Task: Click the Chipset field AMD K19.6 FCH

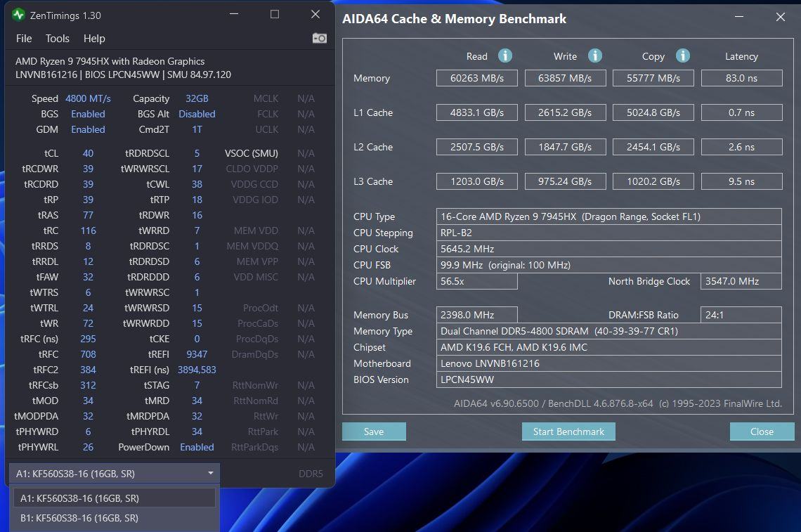Action: pos(609,347)
